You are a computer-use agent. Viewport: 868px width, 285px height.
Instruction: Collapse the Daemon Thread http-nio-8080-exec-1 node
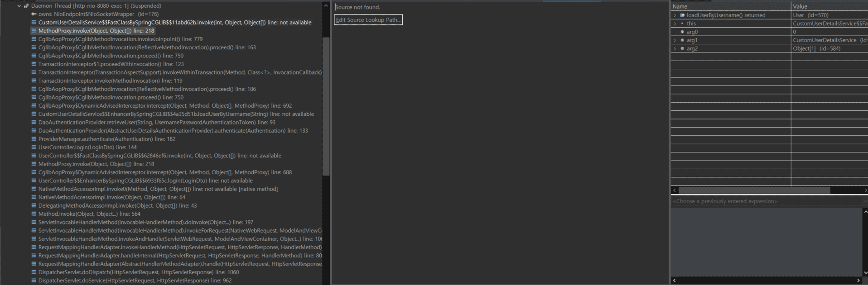click(19, 6)
